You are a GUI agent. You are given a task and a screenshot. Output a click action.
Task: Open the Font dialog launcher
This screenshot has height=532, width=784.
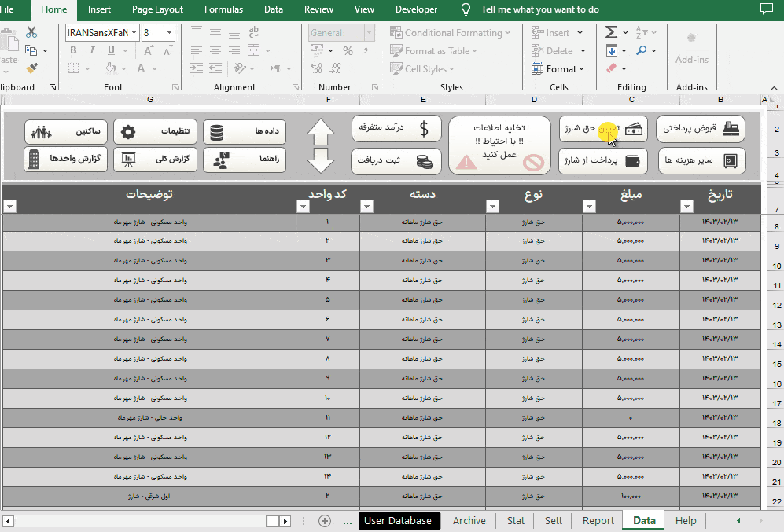(x=175, y=87)
